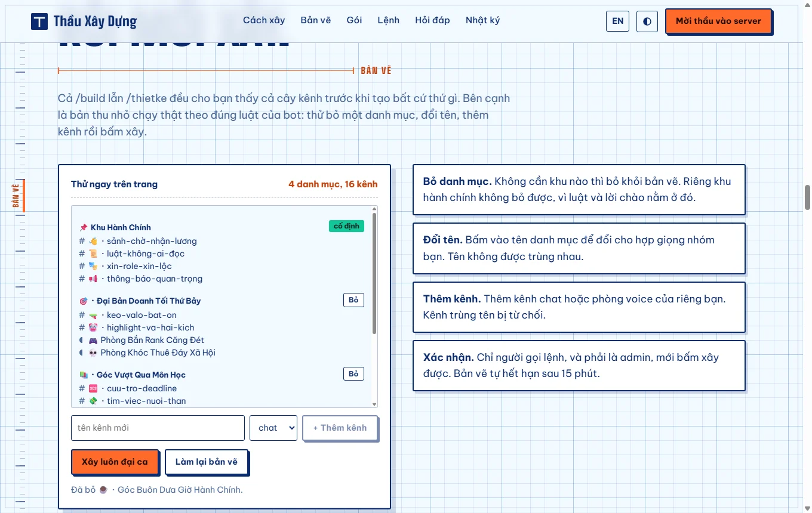Click the Làm lại bản vẽ button

point(206,462)
